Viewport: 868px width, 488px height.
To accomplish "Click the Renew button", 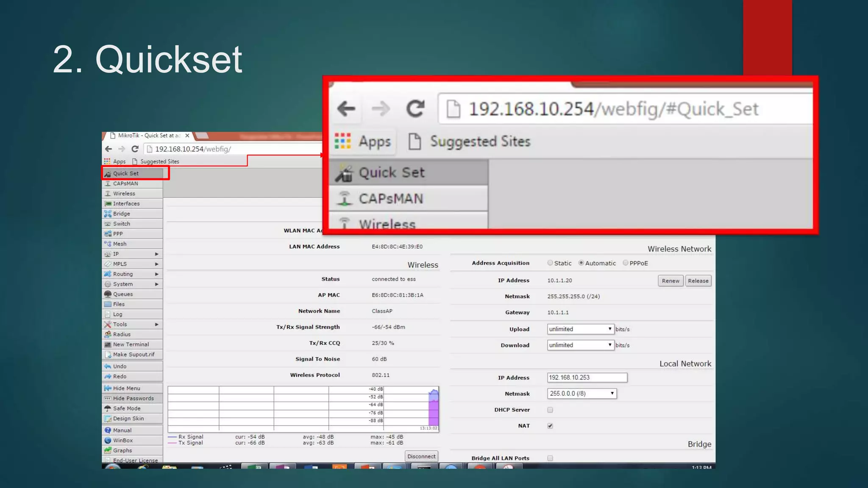I will tap(670, 281).
